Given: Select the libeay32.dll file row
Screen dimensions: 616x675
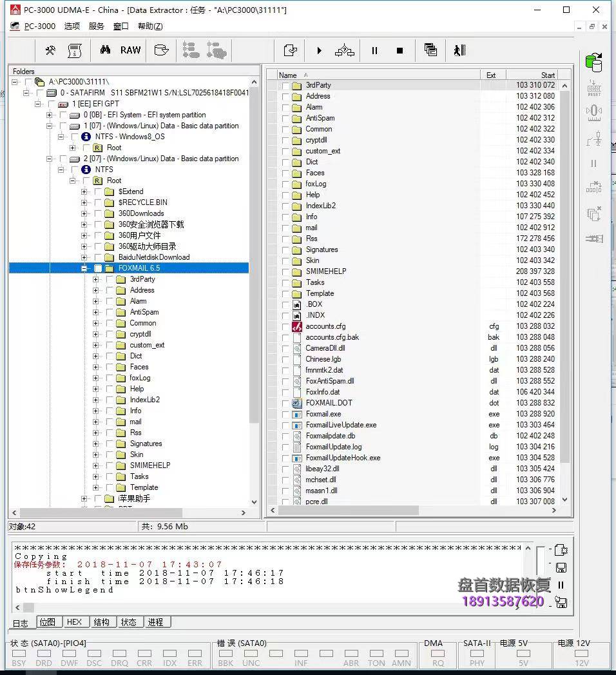Looking at the screenshot, I should [x=322, y=469].
